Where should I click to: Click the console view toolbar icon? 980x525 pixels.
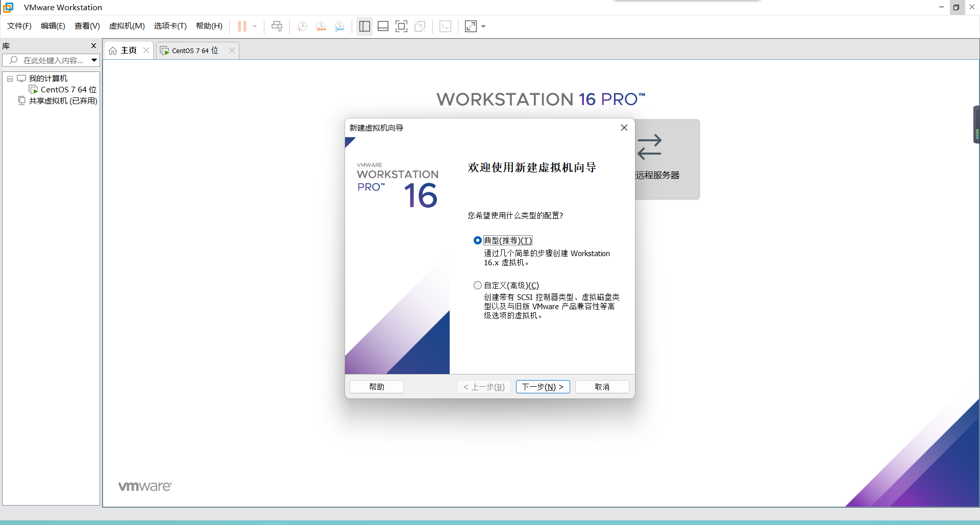445,27
